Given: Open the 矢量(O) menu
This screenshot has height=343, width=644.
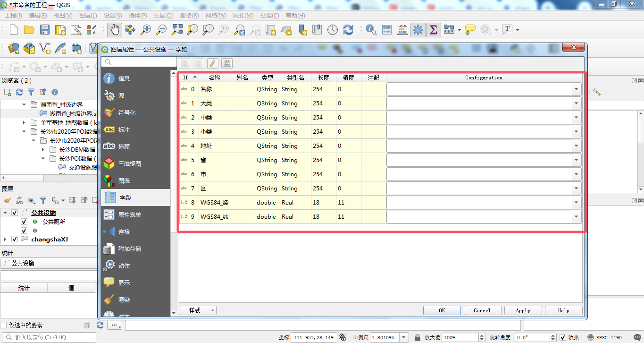Looking at the screenshot, I should click(x=163, y=16).
